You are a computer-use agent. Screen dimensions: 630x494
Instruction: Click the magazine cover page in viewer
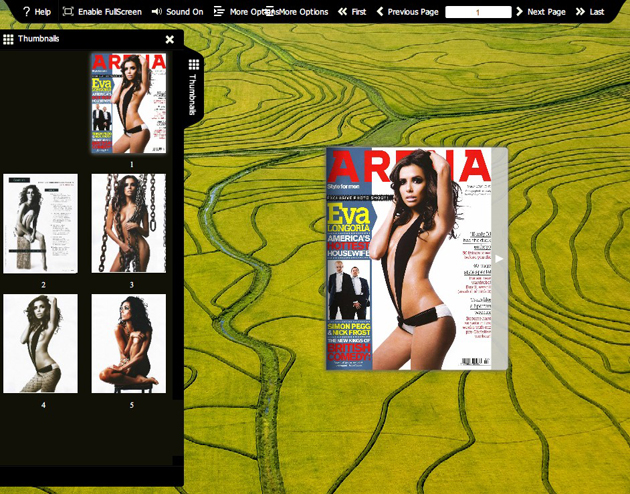pyautogui.click(x=409, y=259)
